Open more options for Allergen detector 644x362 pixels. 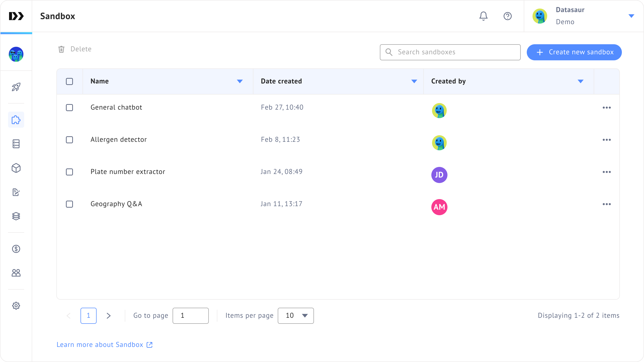point(607,140)
